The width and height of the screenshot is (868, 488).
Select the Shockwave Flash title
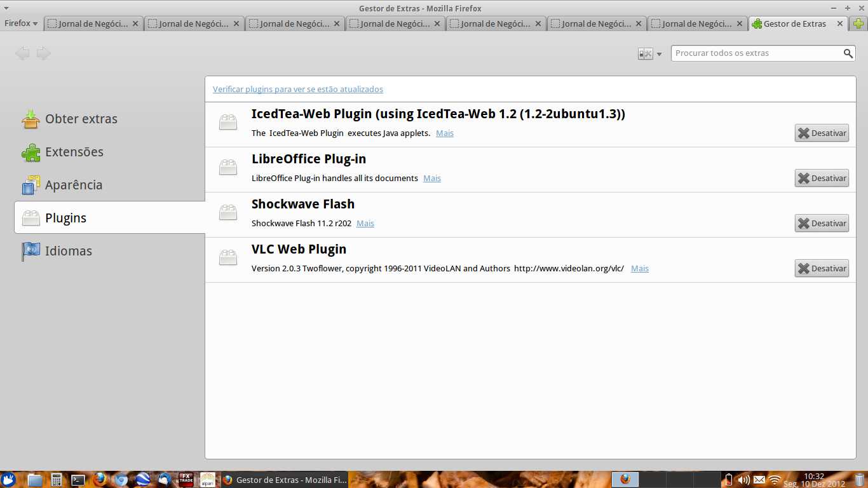303,204
